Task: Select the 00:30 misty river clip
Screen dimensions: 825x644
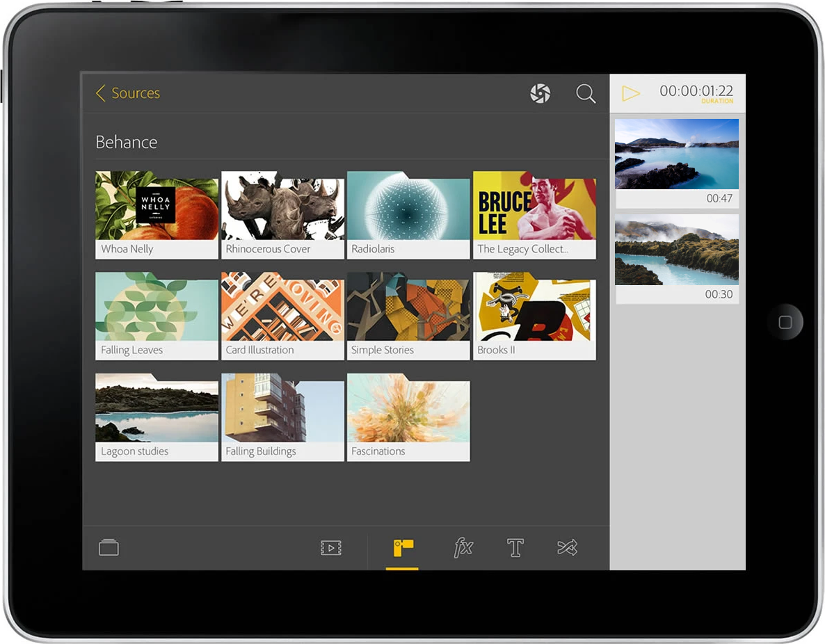Action: point(677,258)
